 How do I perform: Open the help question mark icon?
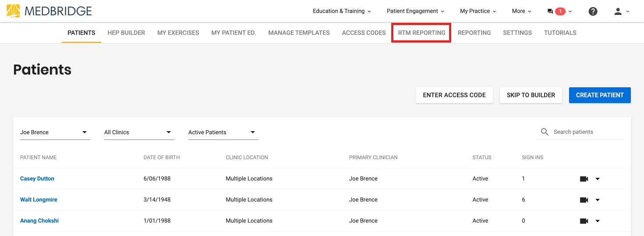(593, 11)
